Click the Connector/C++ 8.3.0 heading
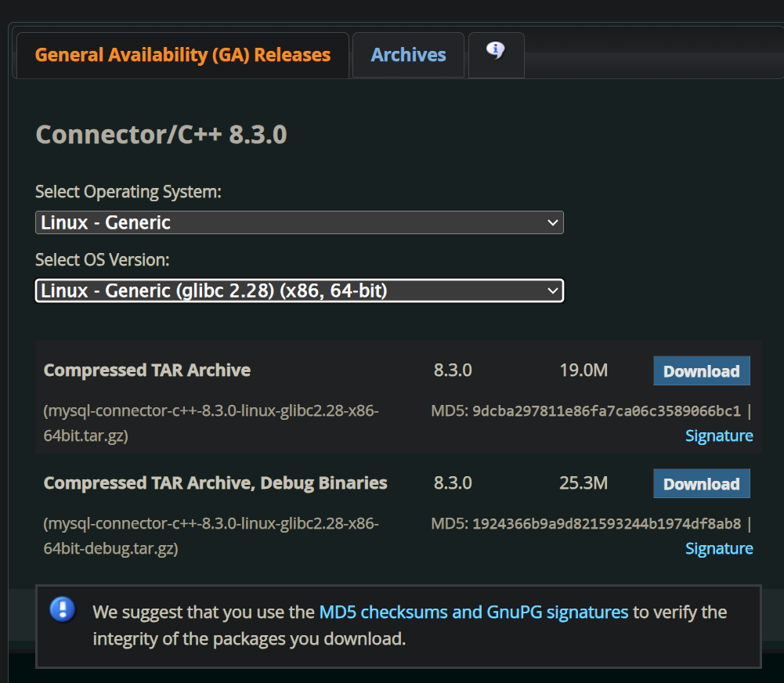Viewport: 784px width, 683px height. tap(161, 135)
